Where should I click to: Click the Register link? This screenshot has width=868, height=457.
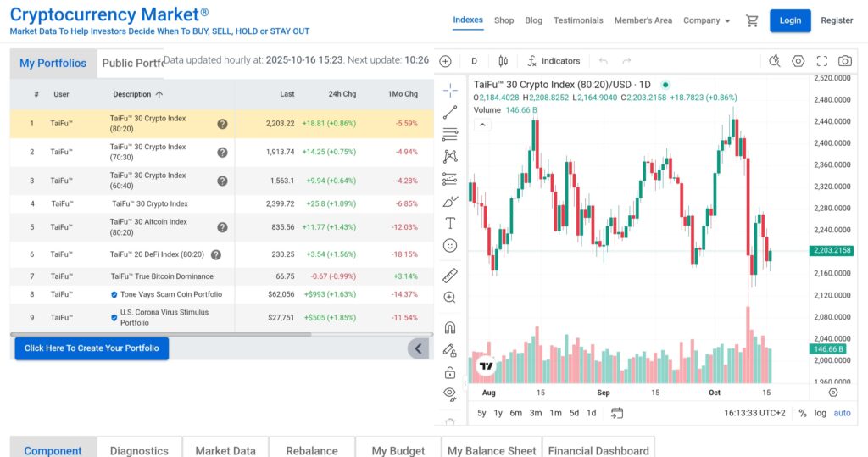click(837, 20)
